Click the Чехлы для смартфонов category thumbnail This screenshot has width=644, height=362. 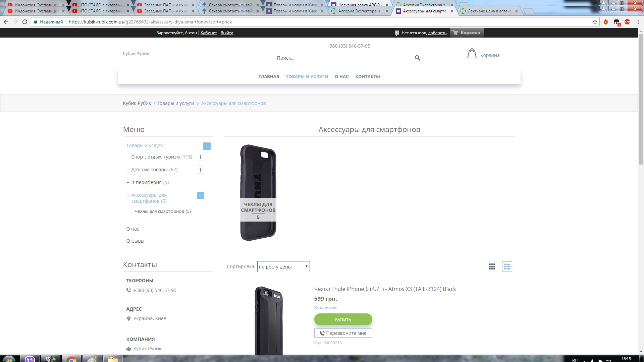[x=258, y=193]
